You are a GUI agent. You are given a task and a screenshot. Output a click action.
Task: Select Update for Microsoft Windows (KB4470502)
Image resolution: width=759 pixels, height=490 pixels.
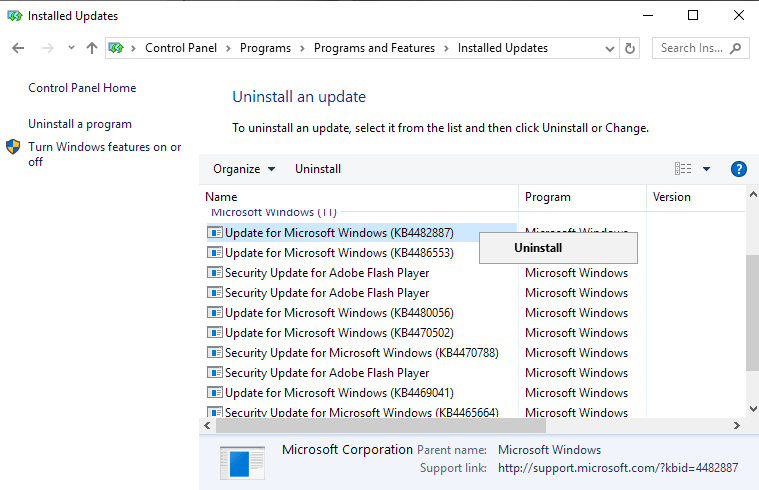point(339,333)
